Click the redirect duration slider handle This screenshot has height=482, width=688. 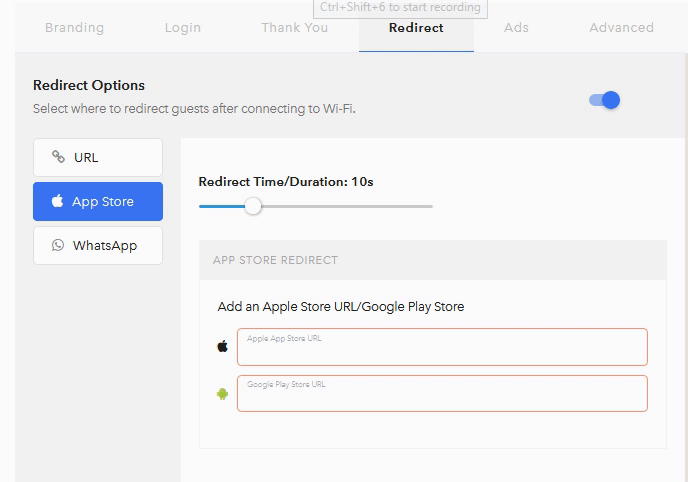[253, 206]
